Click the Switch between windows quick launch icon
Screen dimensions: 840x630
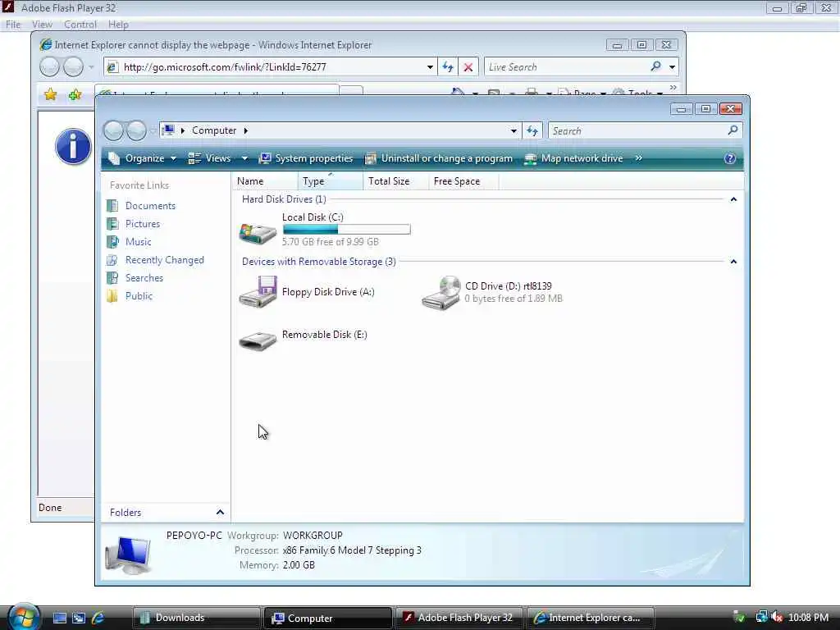(x=79, y=618)
